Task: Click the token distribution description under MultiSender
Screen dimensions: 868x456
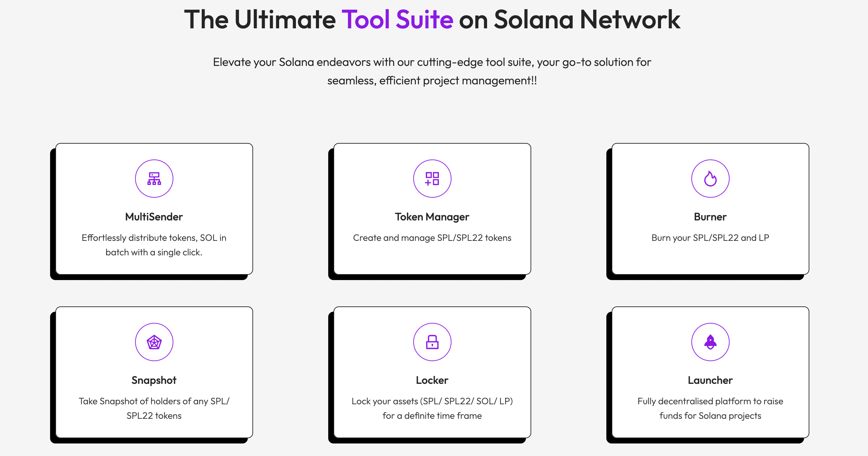Action: click(154, 245)
